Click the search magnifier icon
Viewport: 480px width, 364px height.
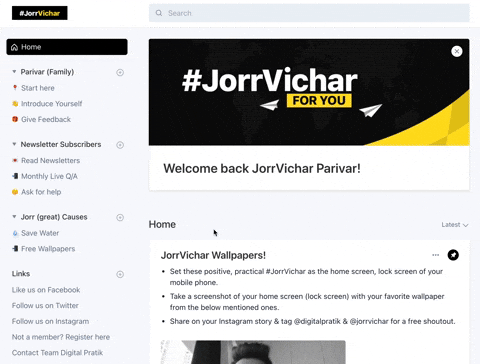tap(159, 13)
